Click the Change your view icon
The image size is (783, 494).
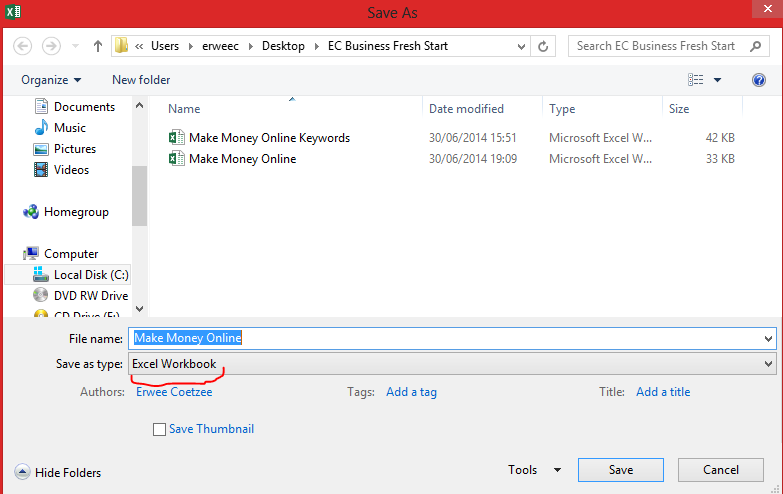click(x=696, y=80)
